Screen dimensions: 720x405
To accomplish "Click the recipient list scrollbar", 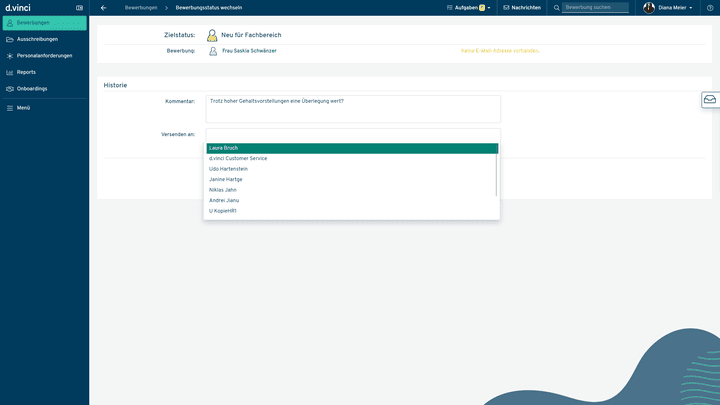I will click(497, 170).
